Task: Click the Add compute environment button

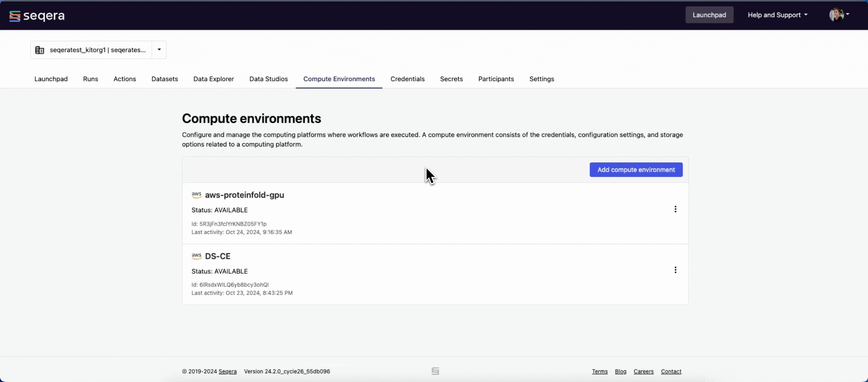Action: point(636,169)
